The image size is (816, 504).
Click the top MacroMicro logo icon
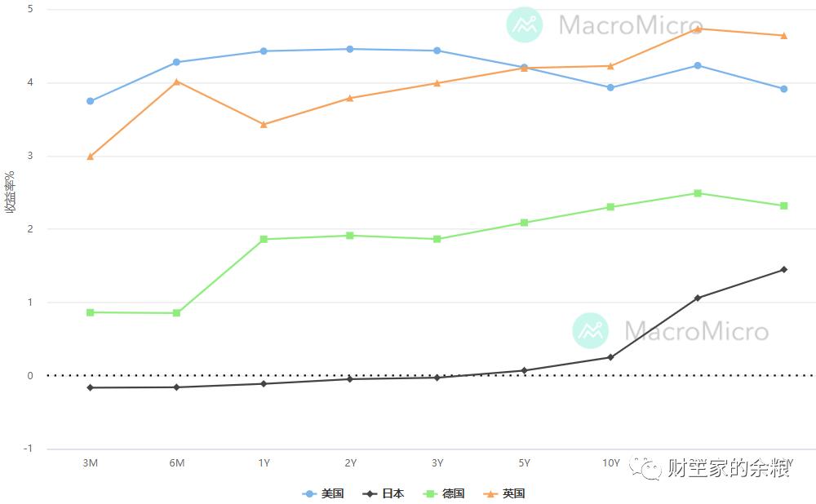524,24
